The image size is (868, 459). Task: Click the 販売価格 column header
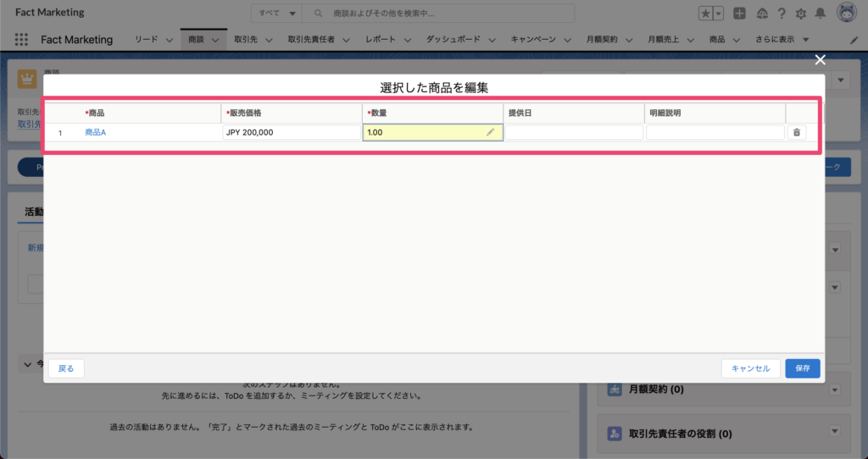pos(292,113)
